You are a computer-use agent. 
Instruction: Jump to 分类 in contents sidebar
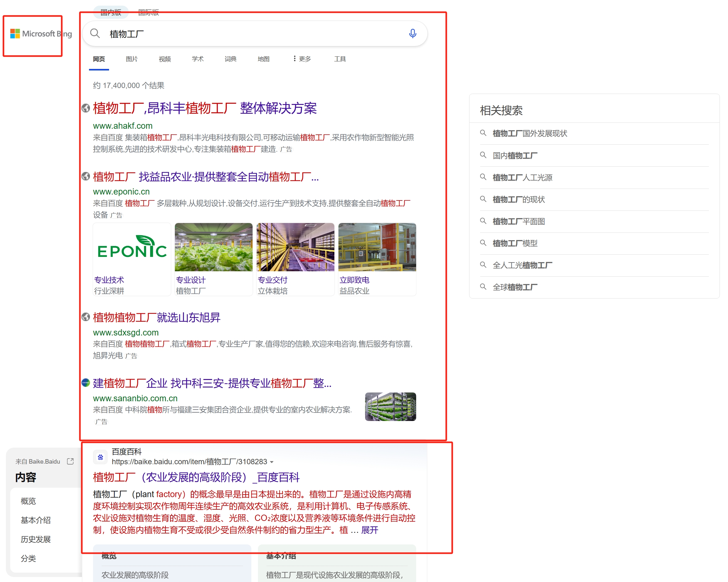pyautogui.click(x=28, y=559)
